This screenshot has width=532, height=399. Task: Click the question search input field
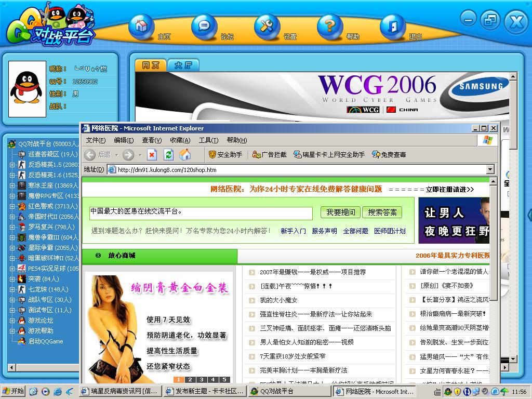point(201,213)
